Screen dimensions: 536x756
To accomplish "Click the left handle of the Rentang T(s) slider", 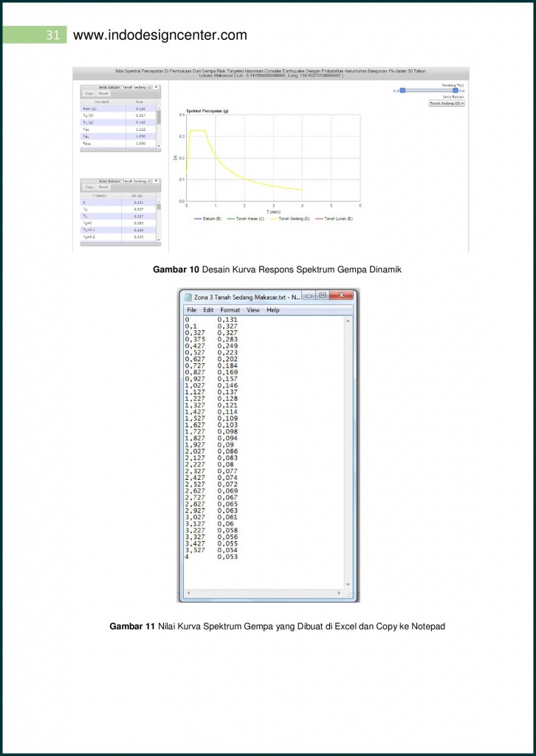I will [x=402, y=90].
